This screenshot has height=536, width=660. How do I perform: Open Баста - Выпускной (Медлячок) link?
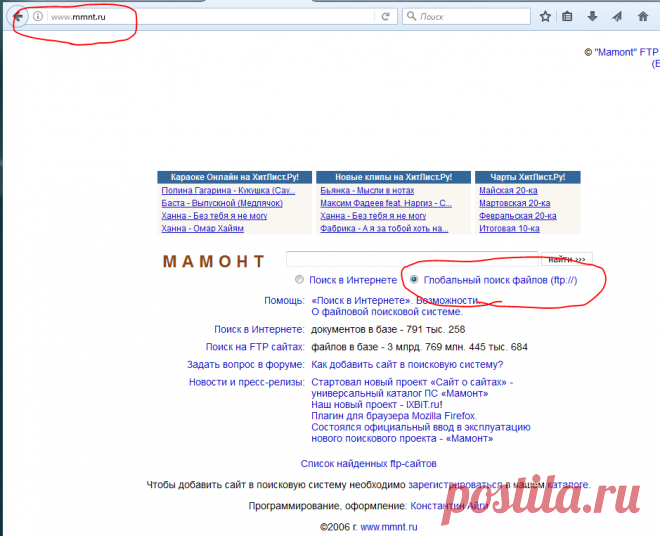(222, 203)
